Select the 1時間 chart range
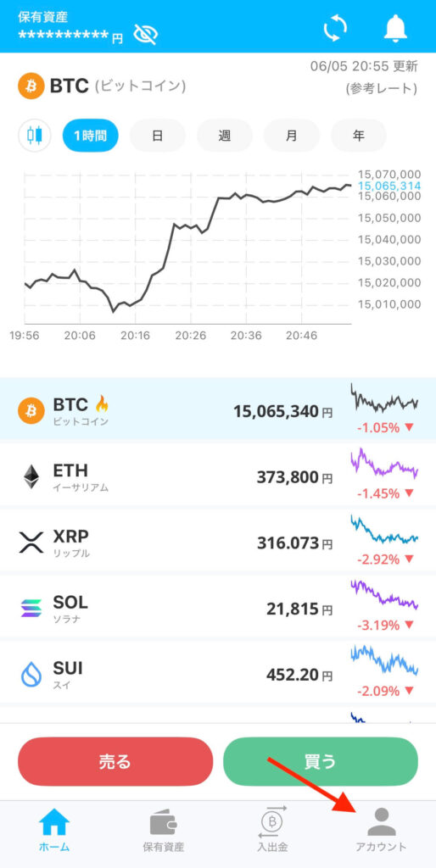The height and width of the screenshot is (868, 436). point(90,136)
